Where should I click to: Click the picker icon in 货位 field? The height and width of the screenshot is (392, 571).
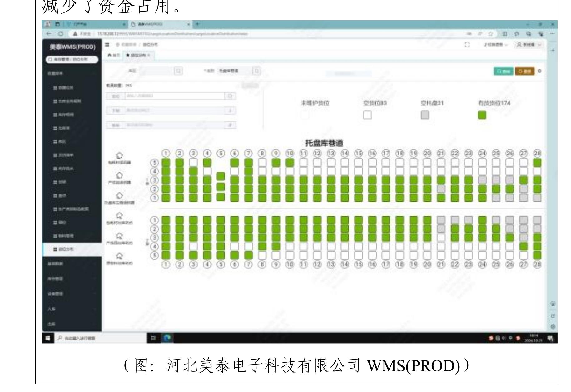(x=230, y=96)
